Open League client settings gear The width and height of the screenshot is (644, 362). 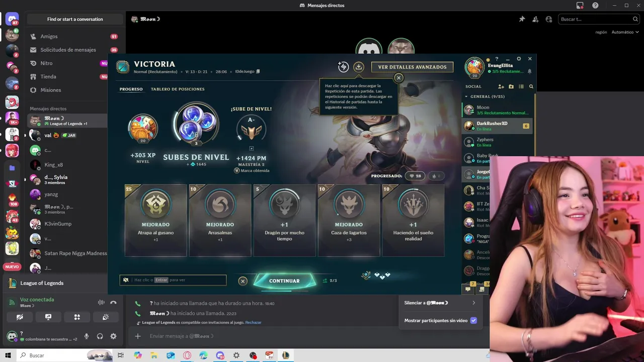click(519, 59)
